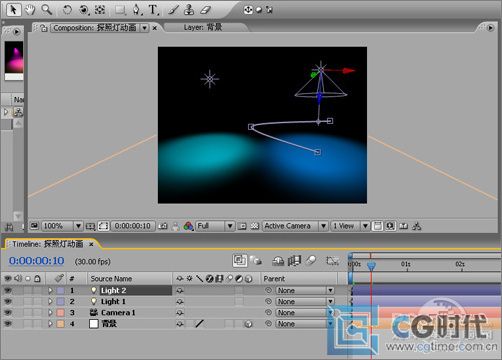Expand Light 1 layer properties
The width and height of the screenshot is (502, 360).
pos(50,301)
